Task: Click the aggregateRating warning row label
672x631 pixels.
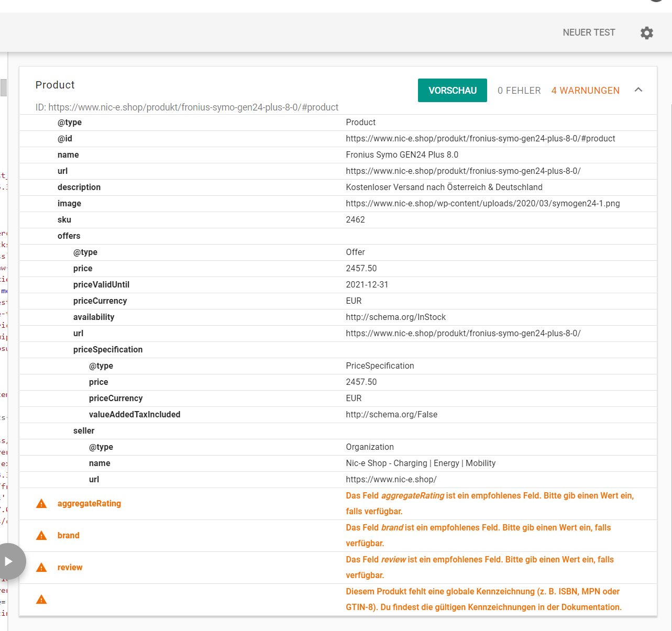Action: point(89,504)
